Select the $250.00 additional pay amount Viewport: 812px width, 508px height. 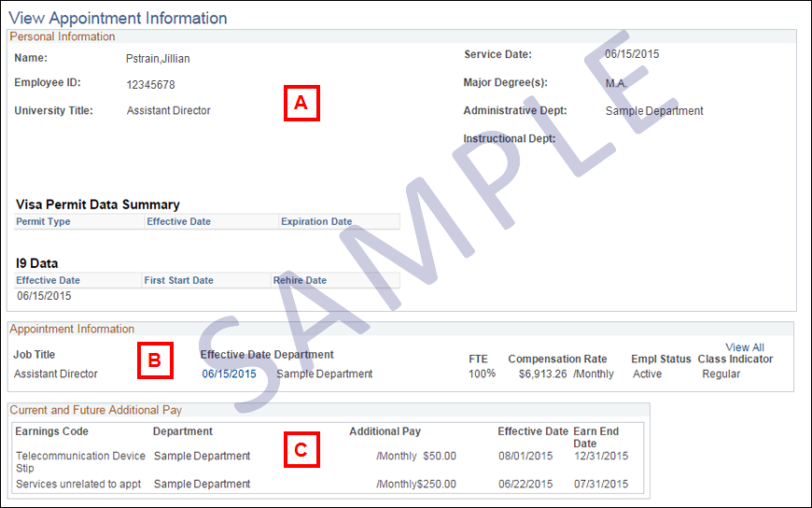click(437, 484)
